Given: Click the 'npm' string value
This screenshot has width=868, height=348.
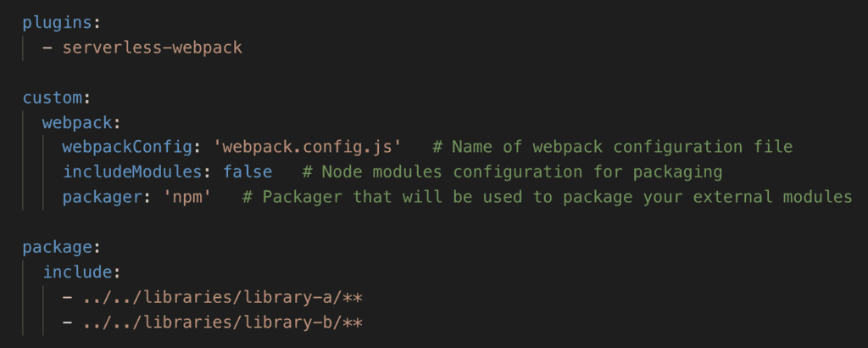Looking at the screenshot, I should pyautogui.click(x=197, y=197).
